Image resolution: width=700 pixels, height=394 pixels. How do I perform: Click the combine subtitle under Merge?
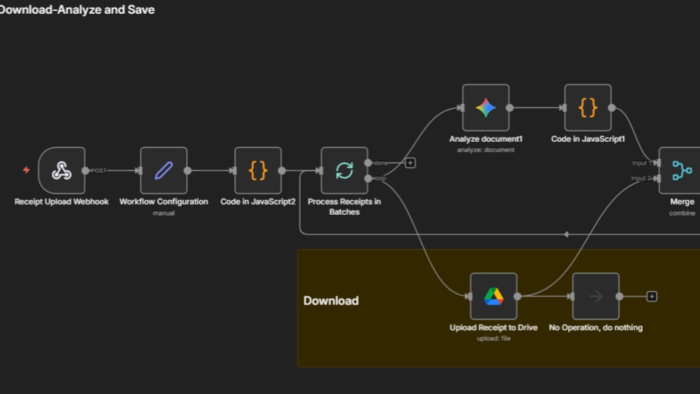tap(682, 213)
